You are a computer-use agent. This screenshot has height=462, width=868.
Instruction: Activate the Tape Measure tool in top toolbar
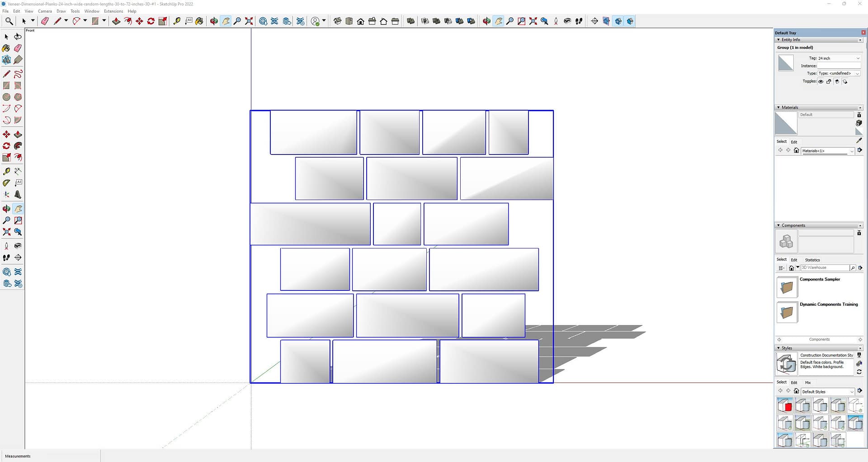(177, 21)
